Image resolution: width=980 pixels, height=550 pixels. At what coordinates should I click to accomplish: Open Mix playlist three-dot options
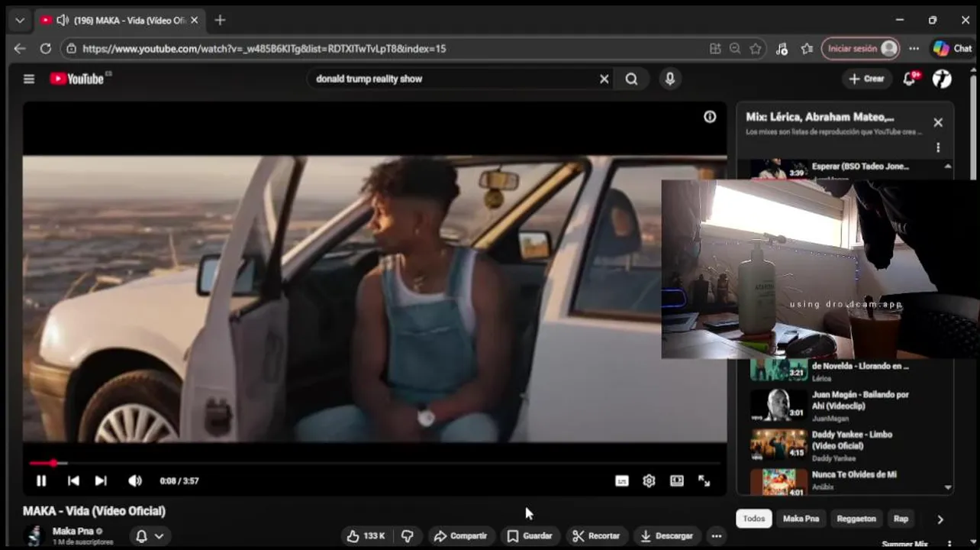pos(938,147)
